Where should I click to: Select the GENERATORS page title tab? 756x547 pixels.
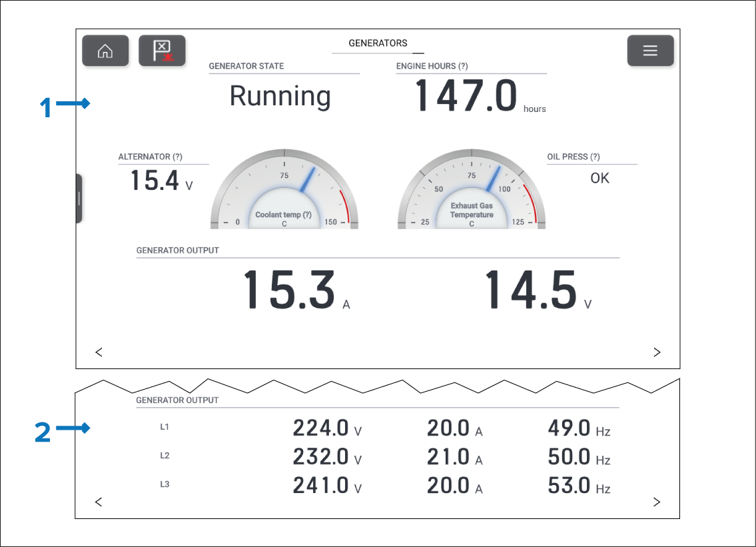378,43
